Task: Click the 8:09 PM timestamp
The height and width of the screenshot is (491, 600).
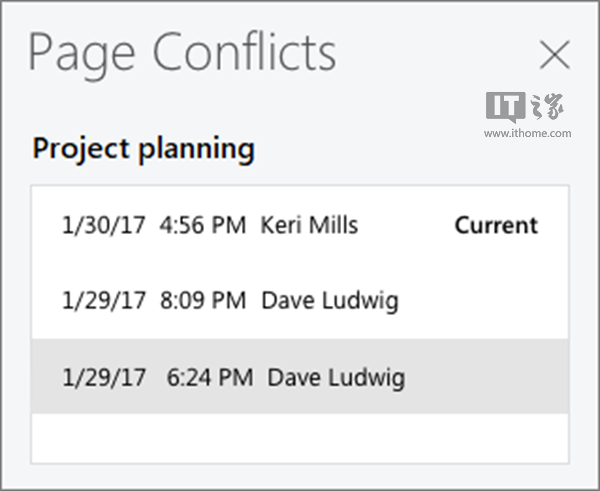Action: 202,301
